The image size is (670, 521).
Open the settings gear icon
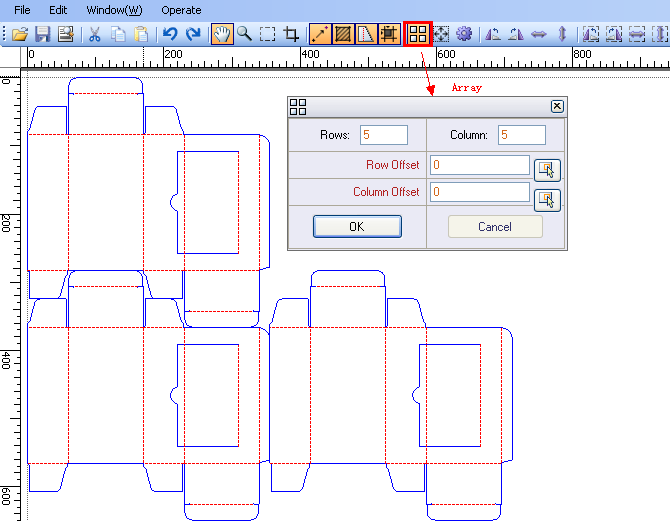[464, 34]
